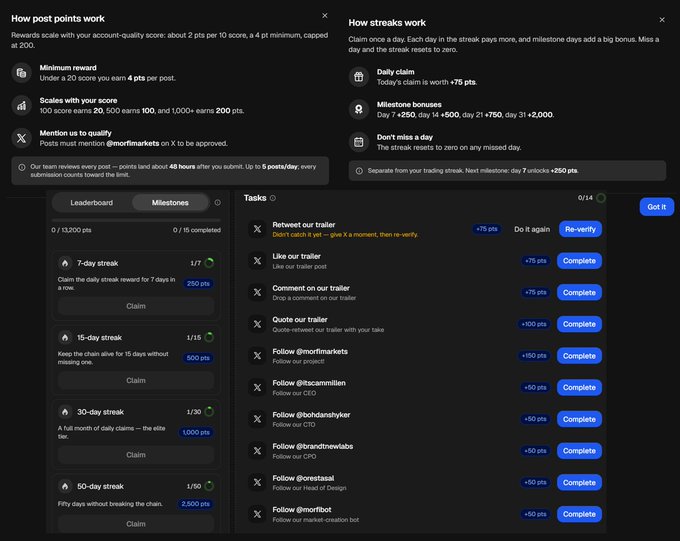The image size is (680, 541).
Task: Click the Milestone bonuses medal icon
Action: [359, 109]
